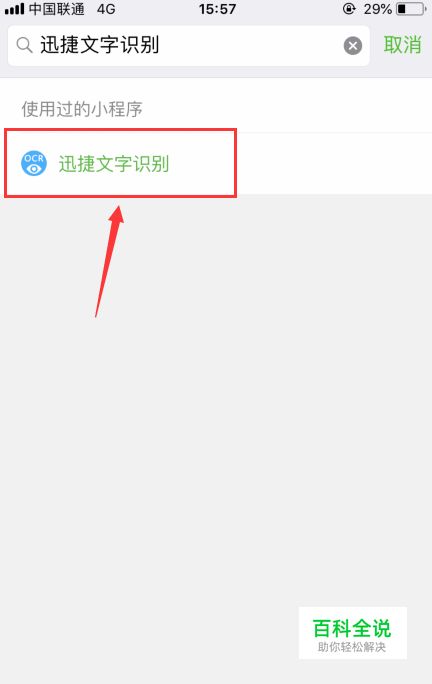Select the 使用过的小程序 section header
The width and height of the screenshot is (432, 684).
pos(82,109)
